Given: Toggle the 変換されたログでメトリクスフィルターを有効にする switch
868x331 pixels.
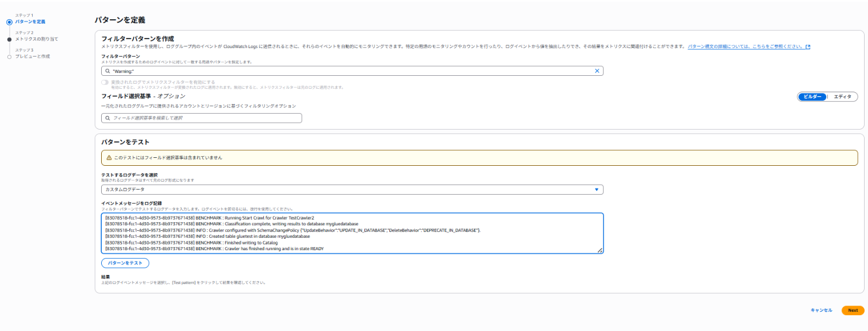Looking at the screenshot, I should tap(105, 83).
